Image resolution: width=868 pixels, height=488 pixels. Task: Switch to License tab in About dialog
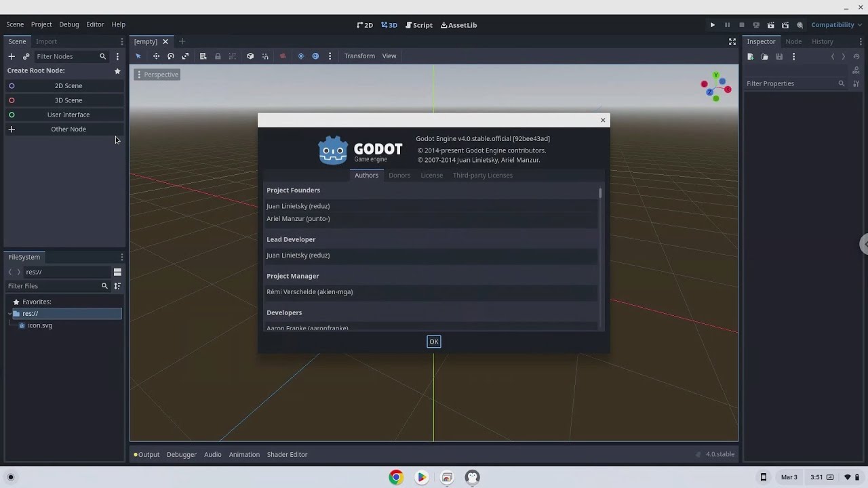coord(431,175)
